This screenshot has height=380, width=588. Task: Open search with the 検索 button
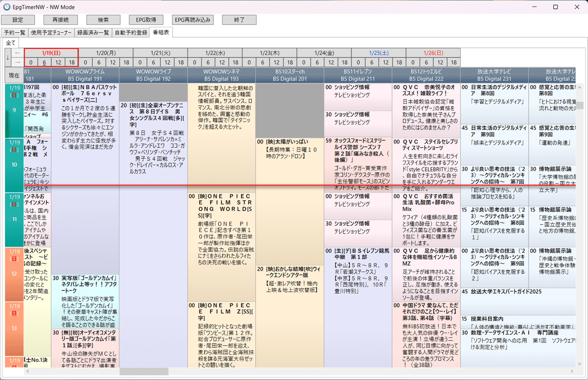[102, 20]
